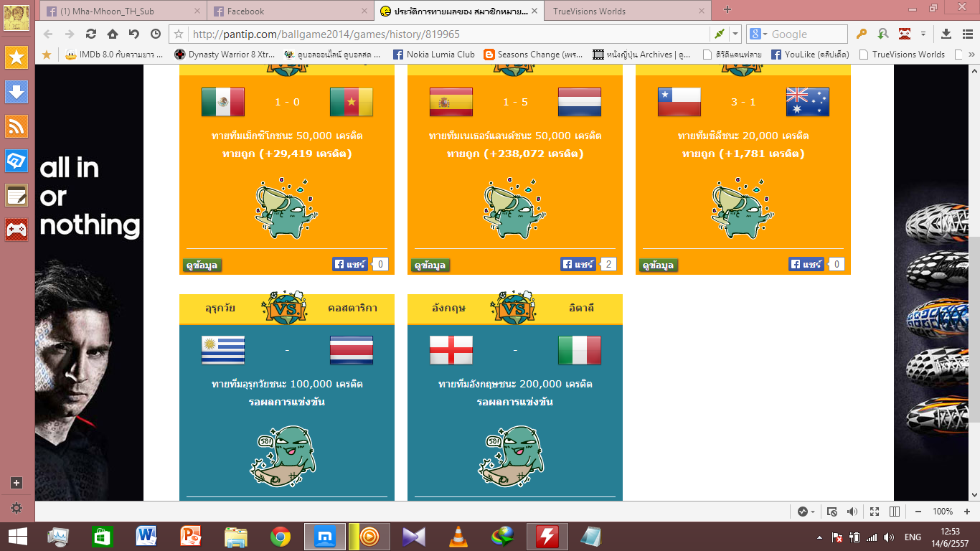Toggle split screen view in status bar
Image resolution: width=980 pixels, height=551 pixels.
click(x=895, y=512)
